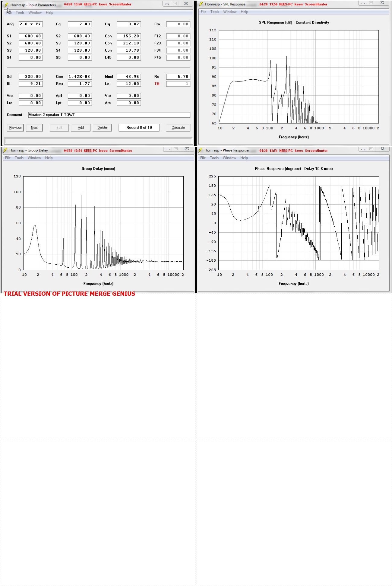Go to the Next record
Viewport: 392px width, 586px height.
[x=34, y=128]
